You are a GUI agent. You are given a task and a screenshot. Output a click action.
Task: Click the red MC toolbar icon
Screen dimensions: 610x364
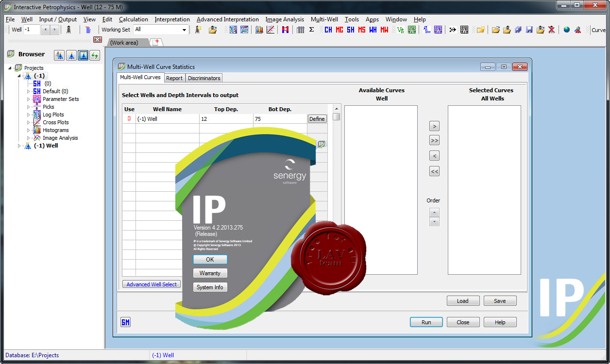[339, 30]
